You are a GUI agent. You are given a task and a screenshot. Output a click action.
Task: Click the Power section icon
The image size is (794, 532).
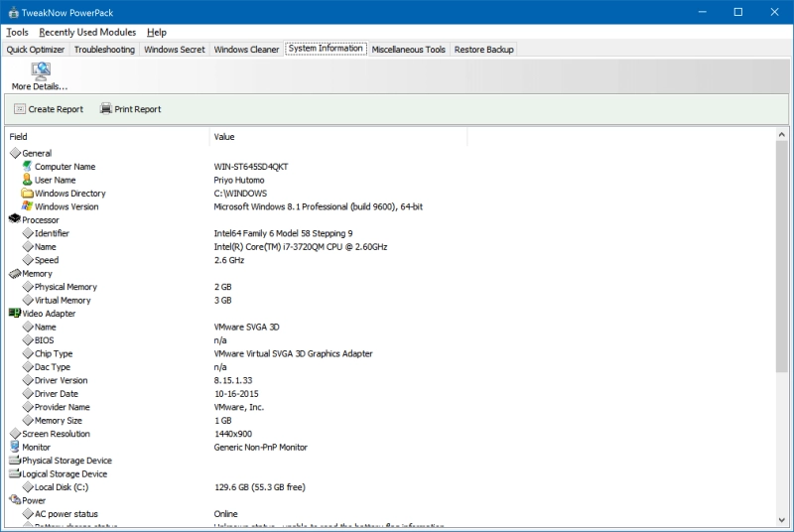15,500
